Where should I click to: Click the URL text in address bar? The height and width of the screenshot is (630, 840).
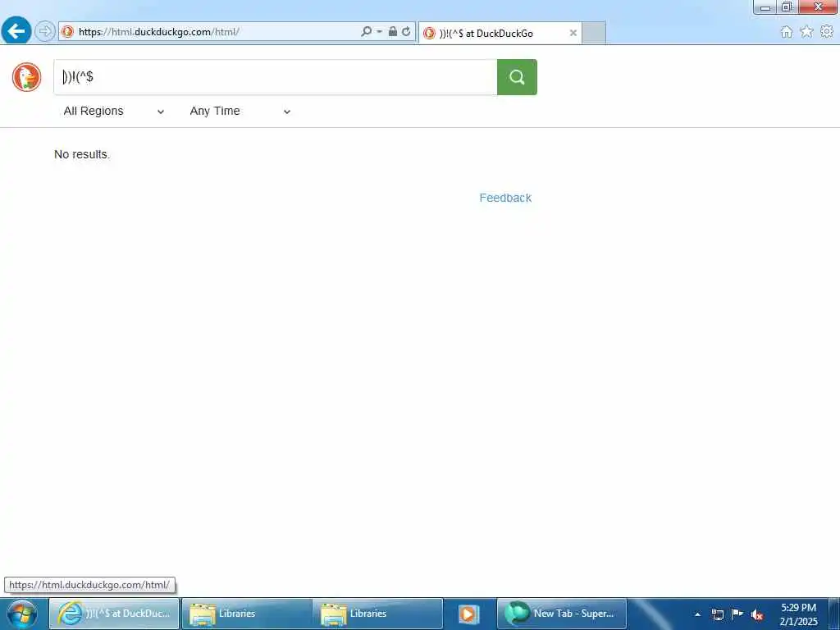(159, 32)
